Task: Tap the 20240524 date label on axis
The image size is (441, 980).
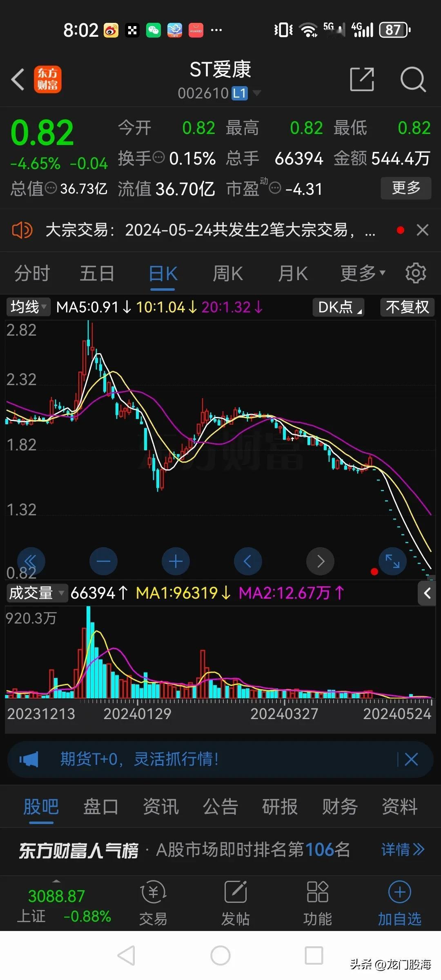Action: pos(397,714)
